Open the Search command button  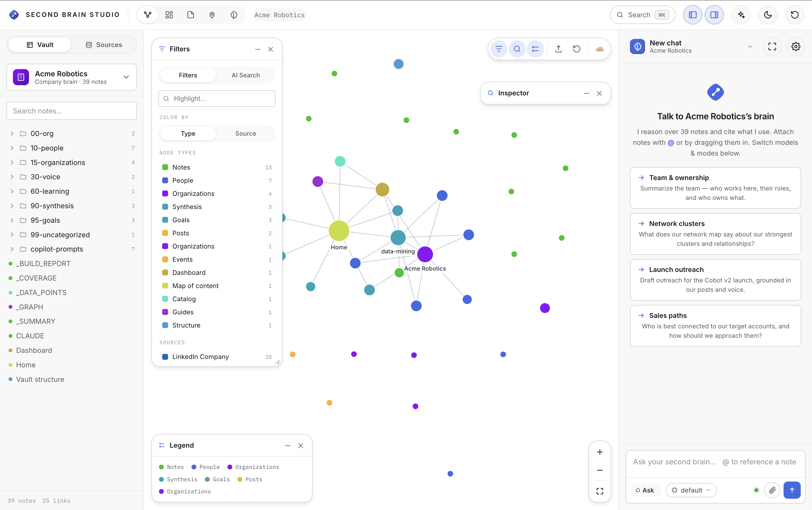643,15
